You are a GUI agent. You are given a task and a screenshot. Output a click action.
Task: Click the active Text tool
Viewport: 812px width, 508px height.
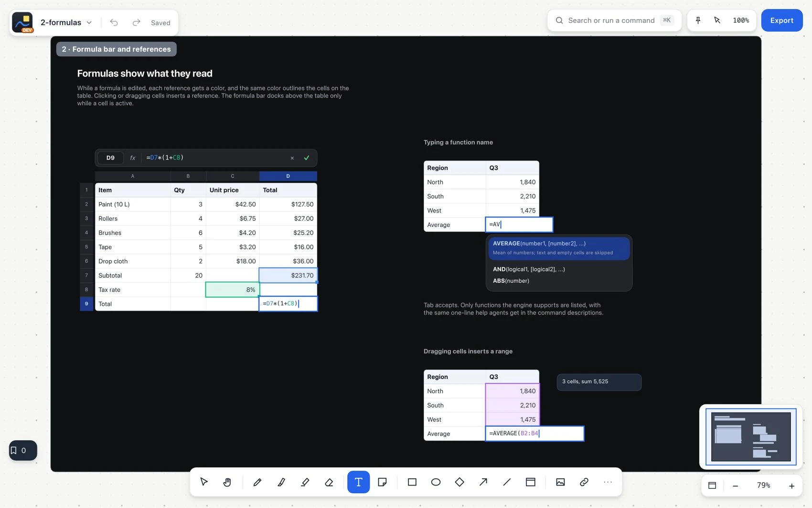tap(359, 482)
